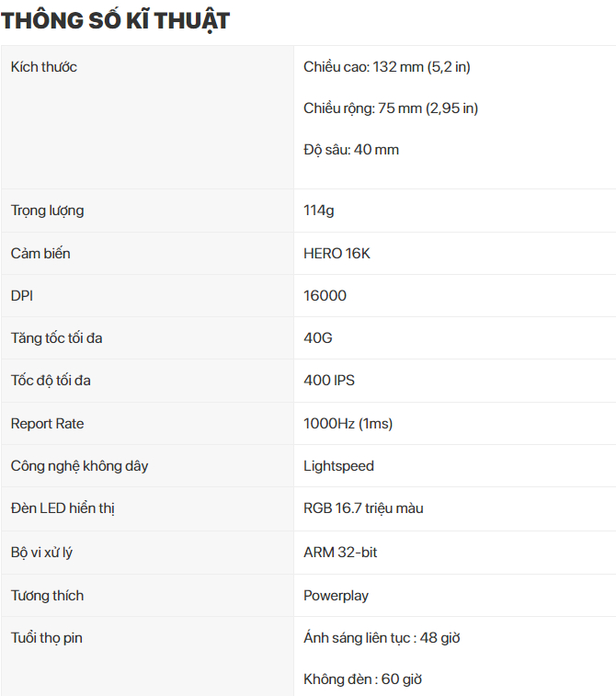Click the 400 IPS speed value
The image size is (616, 696).
coord(329,381)
